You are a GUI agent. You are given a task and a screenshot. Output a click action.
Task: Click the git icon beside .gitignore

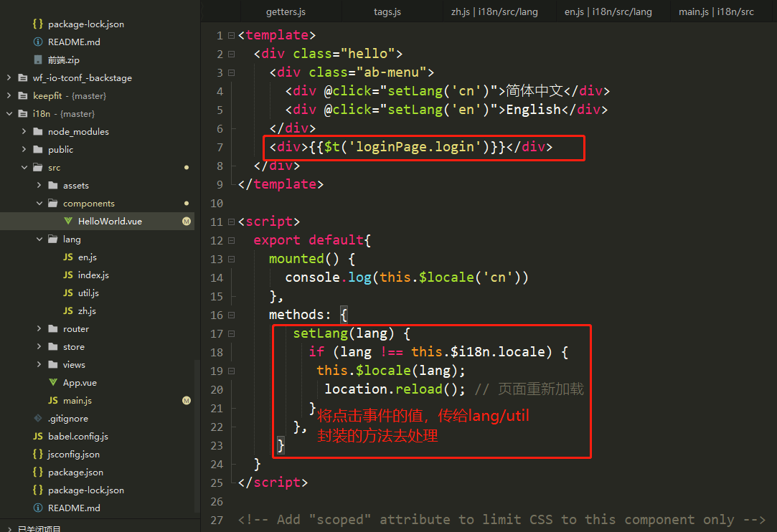tap(37, 418)
